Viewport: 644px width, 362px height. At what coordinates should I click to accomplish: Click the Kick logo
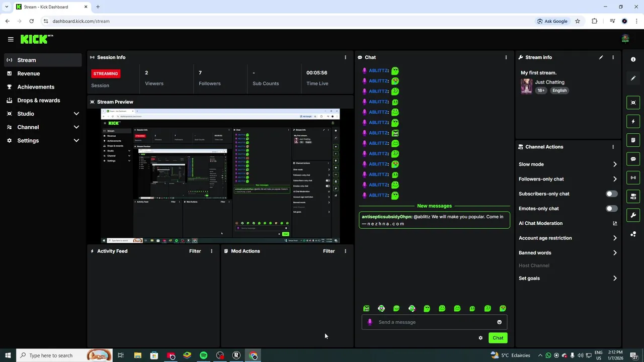pos(36,39)
